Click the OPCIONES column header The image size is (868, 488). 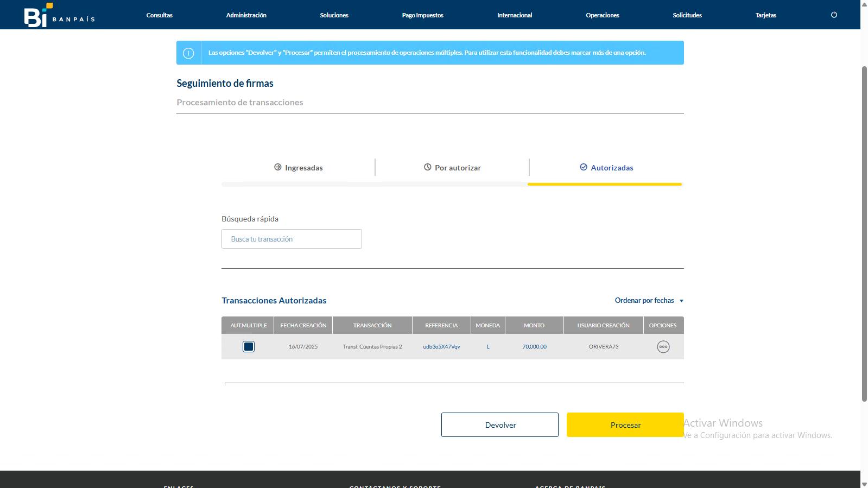pyautogui.click(x=663, y=326)
